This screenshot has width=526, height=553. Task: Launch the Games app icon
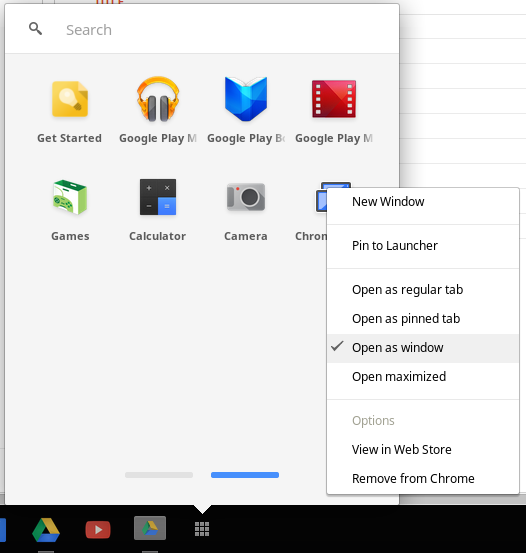pos(70,197)
